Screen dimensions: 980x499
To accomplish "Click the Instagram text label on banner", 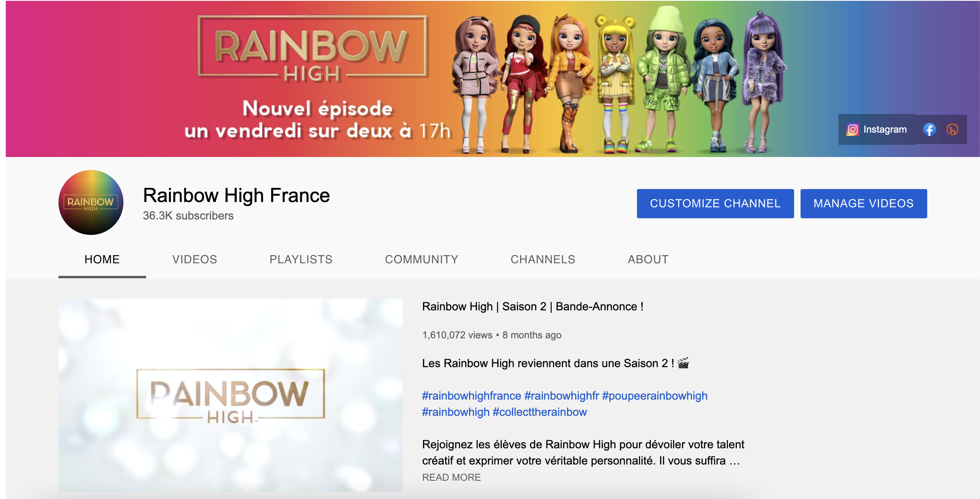I will 885,129.
